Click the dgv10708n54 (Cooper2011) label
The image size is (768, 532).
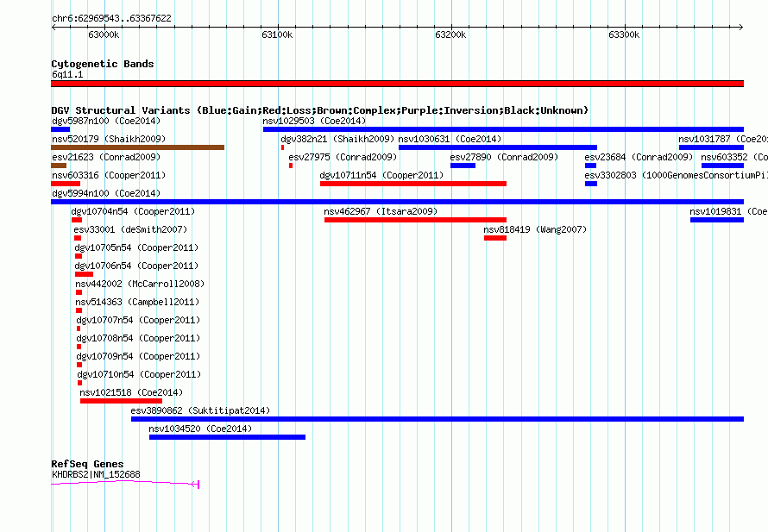(138, 338)
